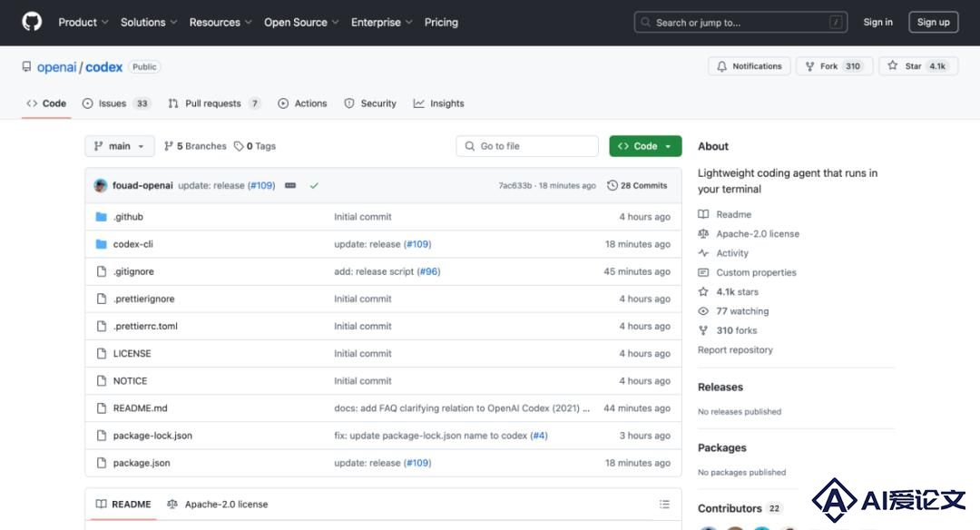The height and width of the screenshot is (530, 980).
Task: Switch to the Actions tab
Action: pyautogui.click(x=302, y=103)
